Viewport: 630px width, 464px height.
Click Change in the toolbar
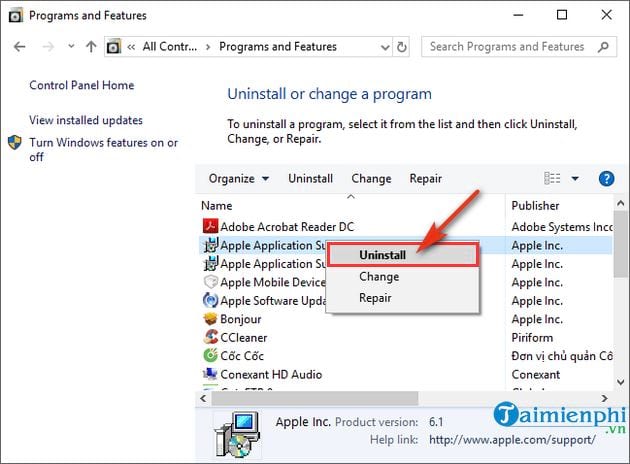coord(371,178)
